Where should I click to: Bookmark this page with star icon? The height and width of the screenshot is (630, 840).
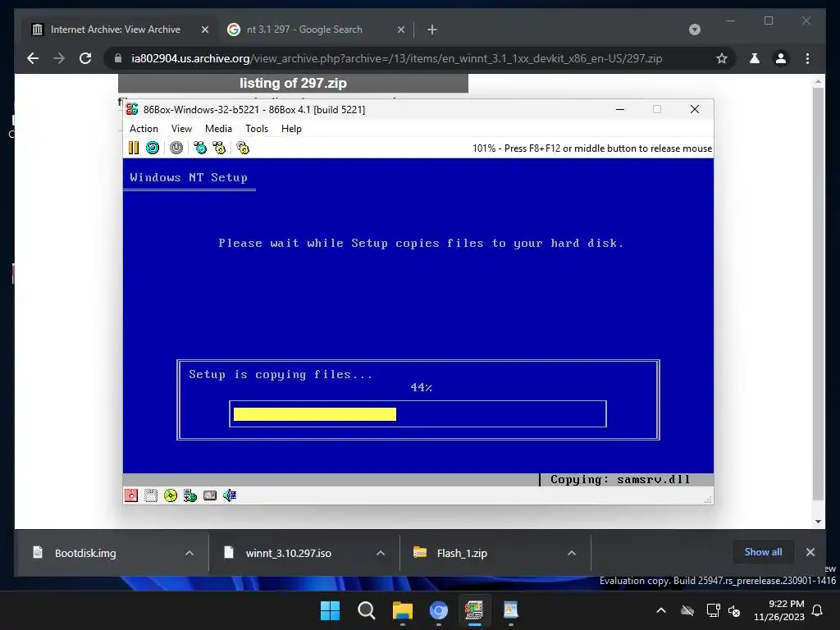tap(722, 58)
